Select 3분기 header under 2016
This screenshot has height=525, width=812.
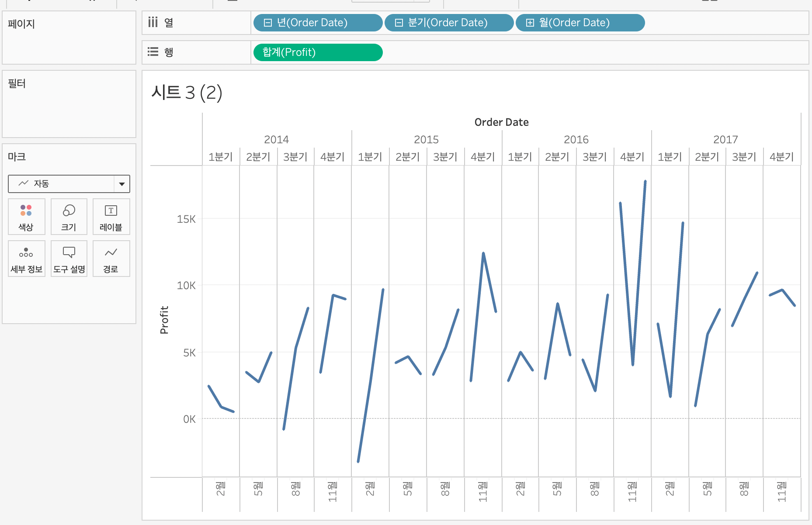pos(595,157)
